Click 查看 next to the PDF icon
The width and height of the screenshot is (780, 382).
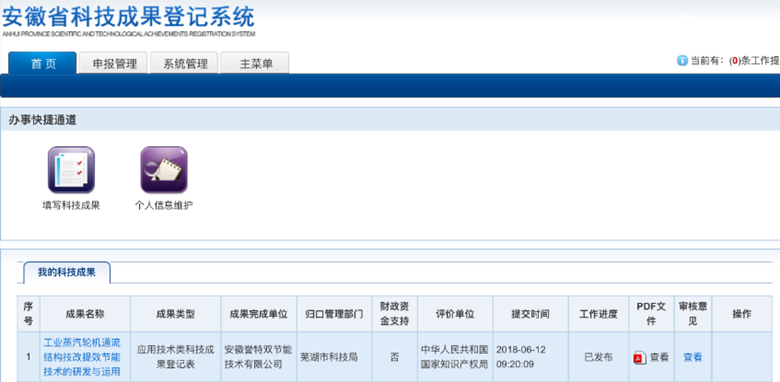[x=660, y=357]
